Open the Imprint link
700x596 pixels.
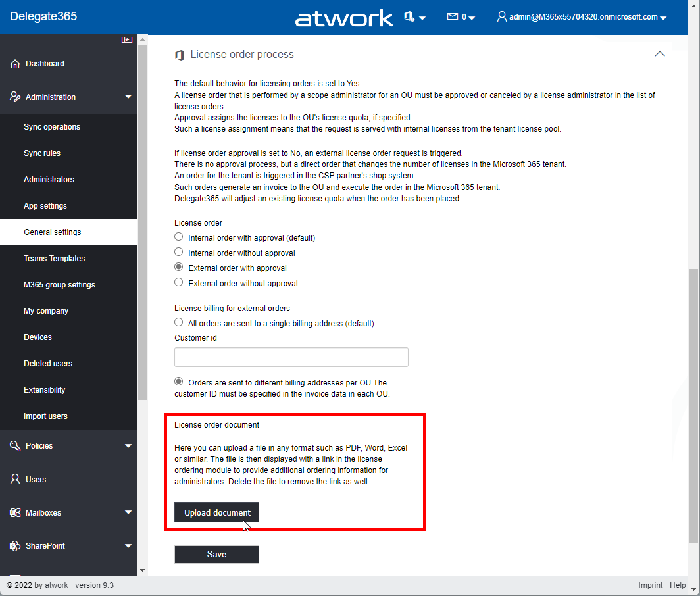pos(650,585)
